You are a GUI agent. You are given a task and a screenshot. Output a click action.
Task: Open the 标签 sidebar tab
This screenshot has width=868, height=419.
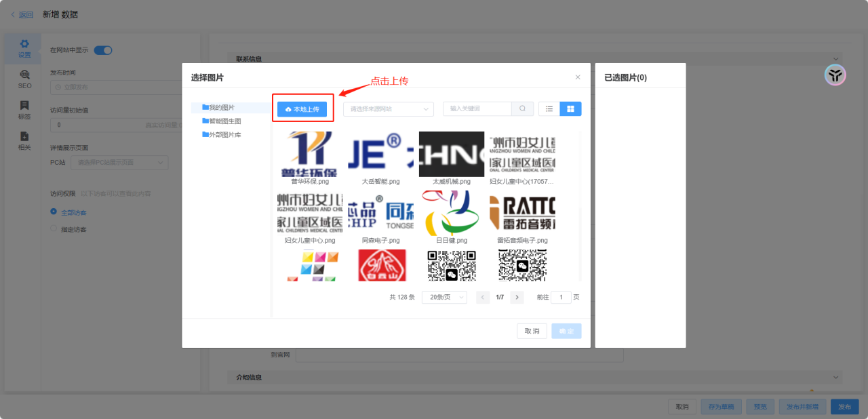coord(24,110)
